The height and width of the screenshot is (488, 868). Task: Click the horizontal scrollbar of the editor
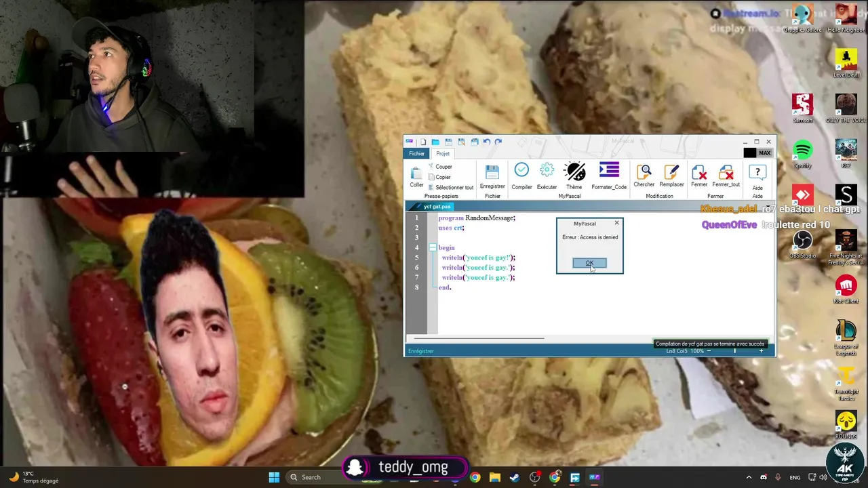tap(479, 338)
